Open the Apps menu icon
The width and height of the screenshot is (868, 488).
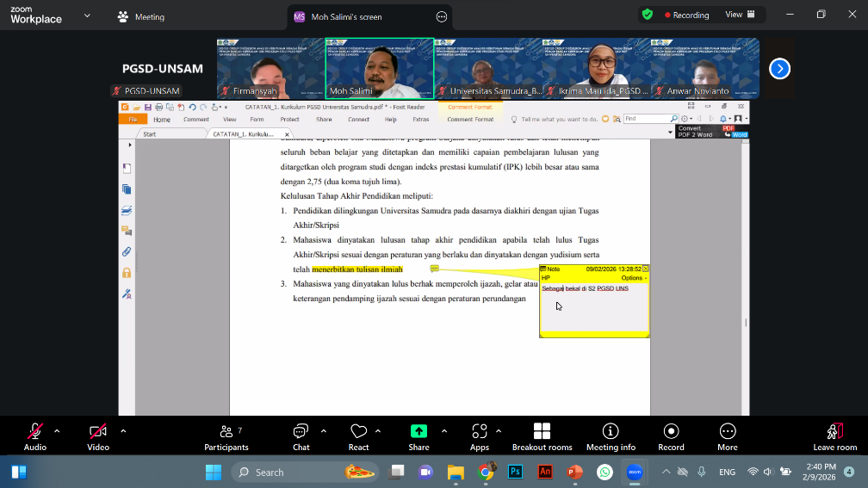pyautogui.click(x=480, y=432)
